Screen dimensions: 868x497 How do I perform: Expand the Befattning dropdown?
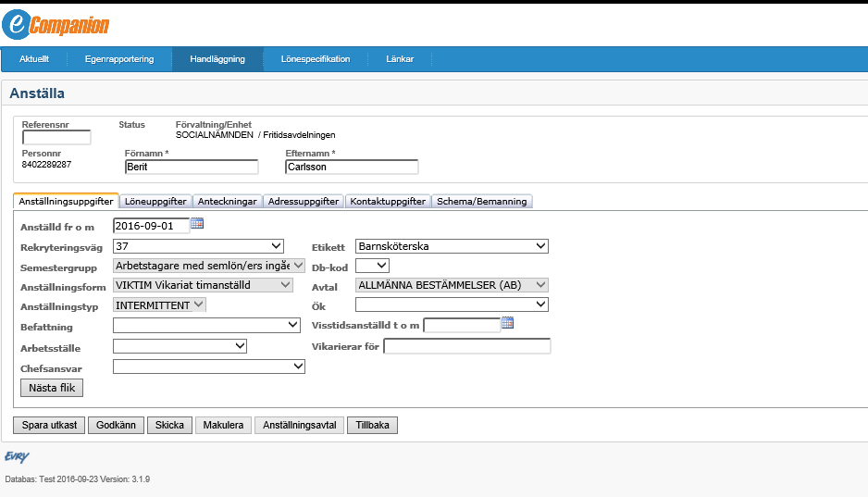pyautogui.click(x=206, y=325)
